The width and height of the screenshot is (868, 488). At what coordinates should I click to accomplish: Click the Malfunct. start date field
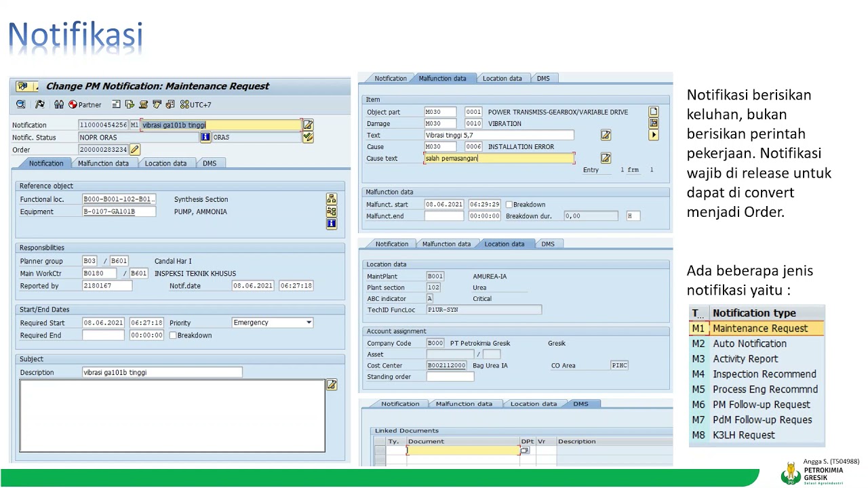(444, 204)
